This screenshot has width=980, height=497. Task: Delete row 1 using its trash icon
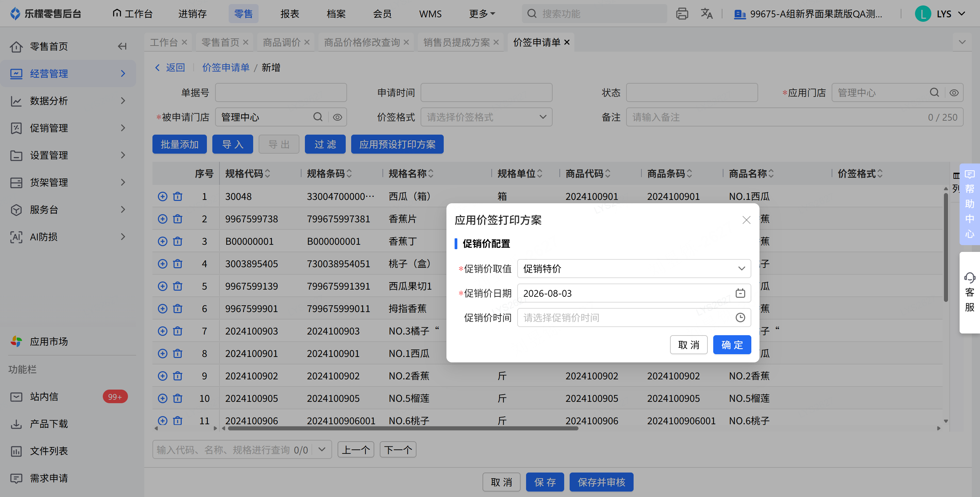coord(178,196)
